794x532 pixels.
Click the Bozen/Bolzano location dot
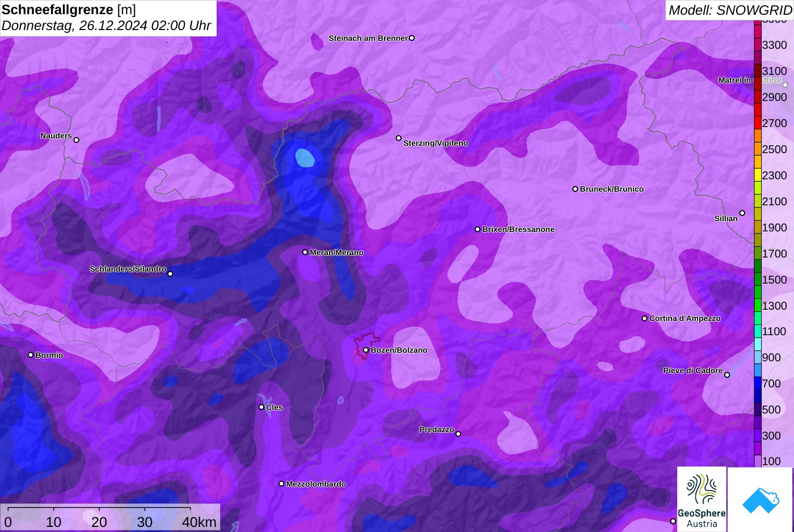pos(366,350)
